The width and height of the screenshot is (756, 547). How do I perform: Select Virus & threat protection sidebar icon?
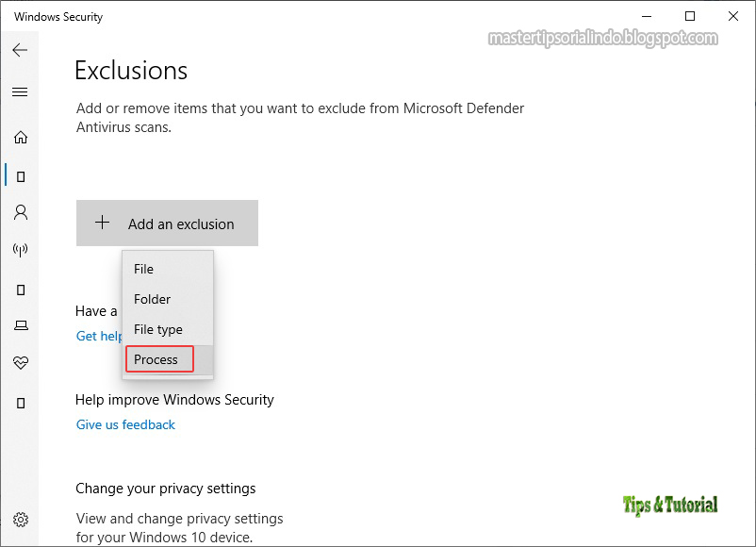pos(21,176)
